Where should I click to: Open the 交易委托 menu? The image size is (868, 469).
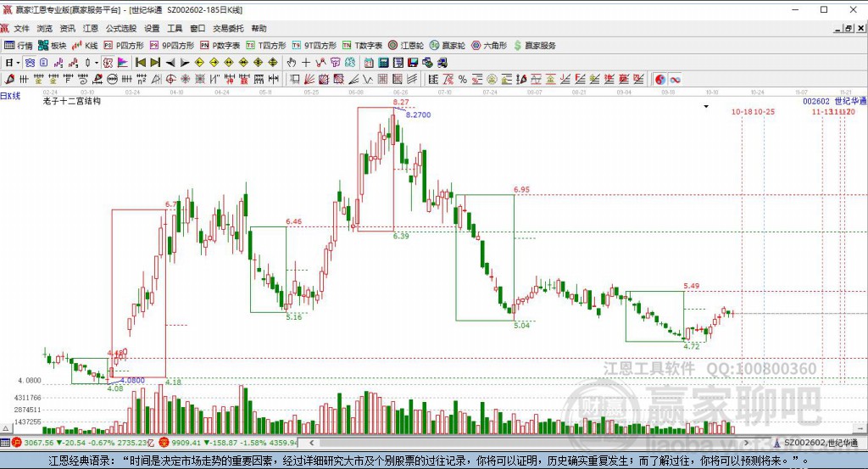(x=228, y=28)
